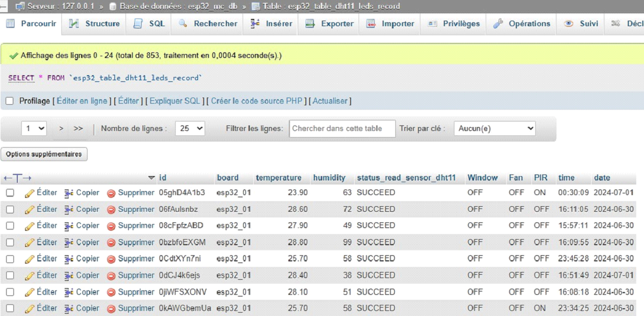Switch to the Structure tab
644x316 pixels.
pyautogui.click(x=95, y=23)
